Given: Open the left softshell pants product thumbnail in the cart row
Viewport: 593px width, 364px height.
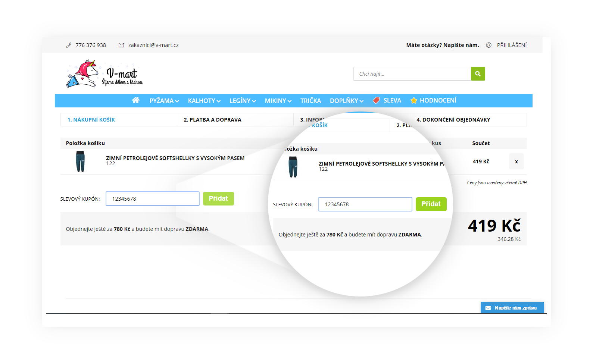Looking at the screenshot, I should (80, 161).
